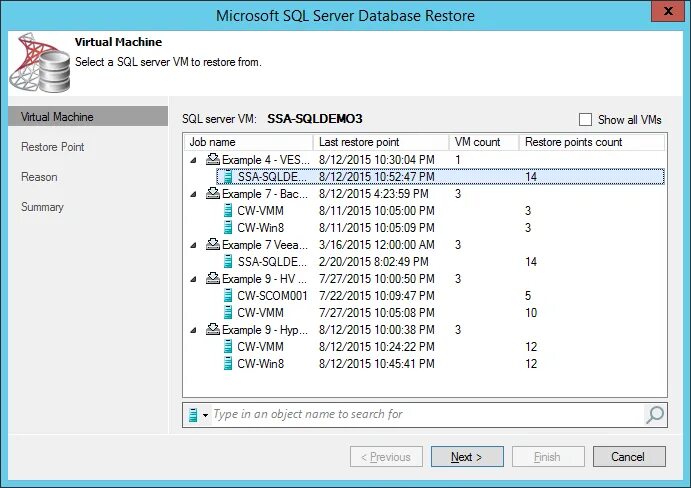Click the date 3/16/2015 12:00:00 AM
Image resolution: width=691 pixels, height=488 pixels.
click(377, 245)
